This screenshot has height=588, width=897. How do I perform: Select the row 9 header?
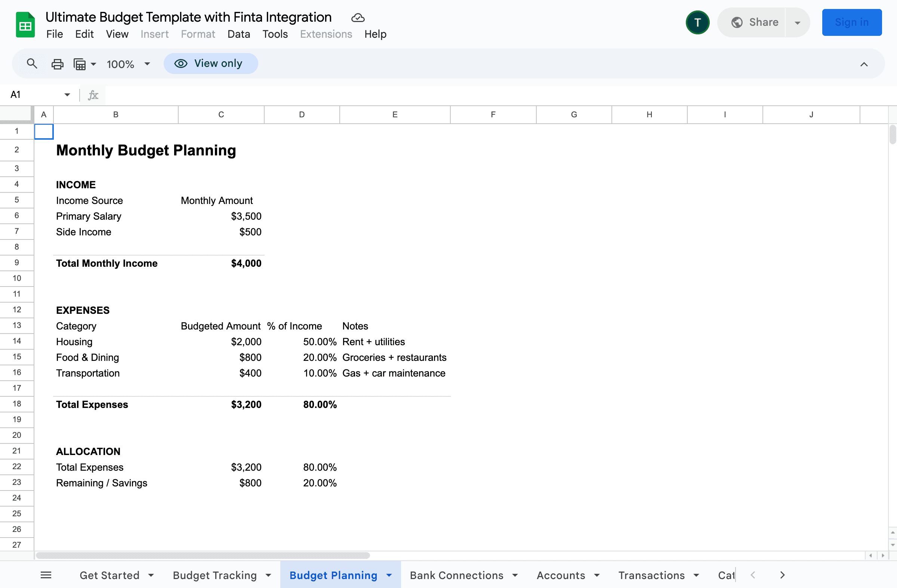point(16,263)
